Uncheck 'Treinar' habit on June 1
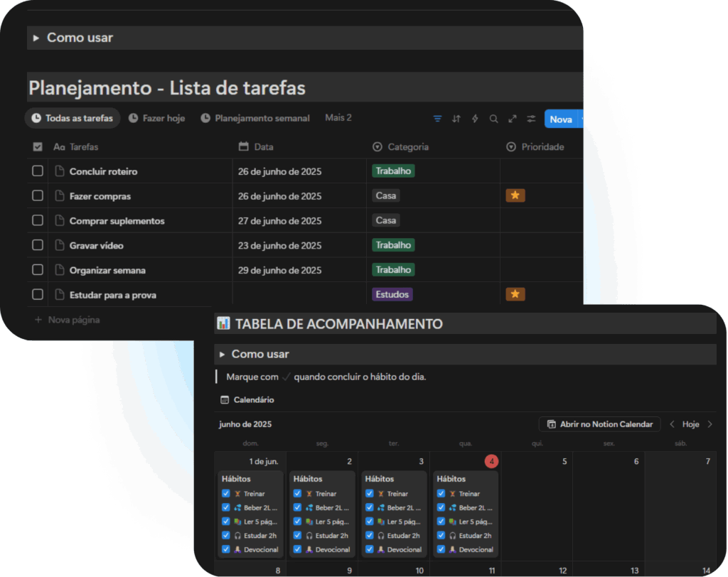Screen dimensions: 728x577 (x=226, y=493)
